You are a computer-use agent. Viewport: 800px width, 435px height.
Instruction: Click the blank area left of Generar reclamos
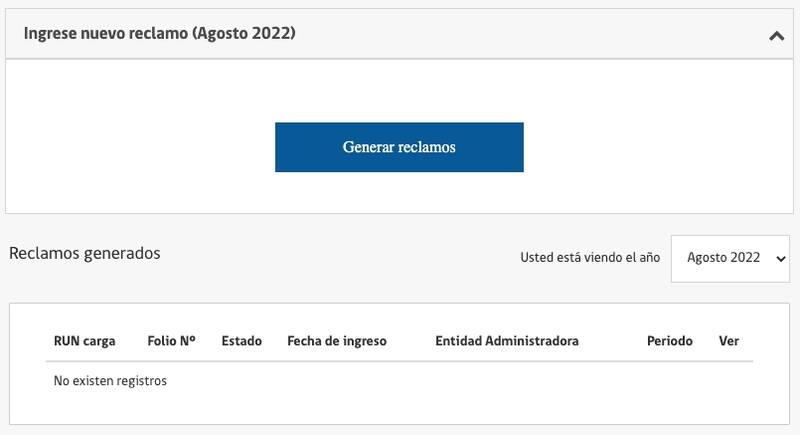[140, 147]
